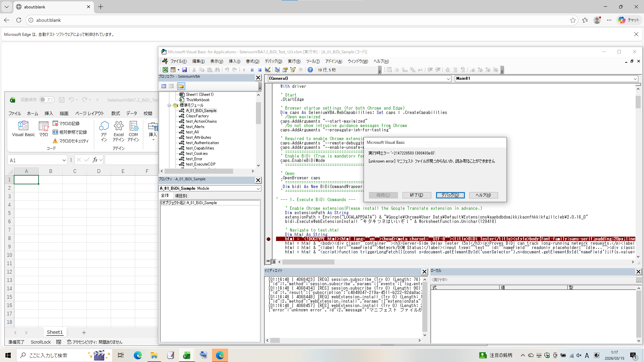Click the Break (pause) icon in VBA toolbar

click(x=252, y=70)
